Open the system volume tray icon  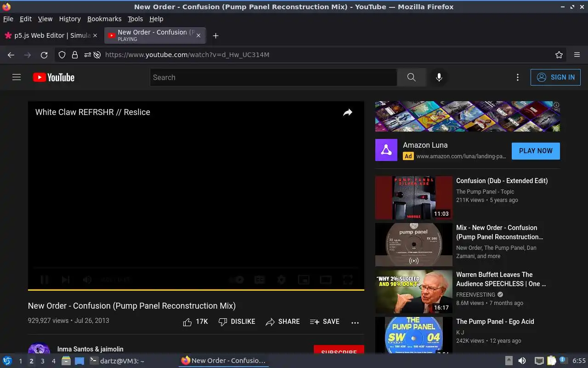[522, 361]
